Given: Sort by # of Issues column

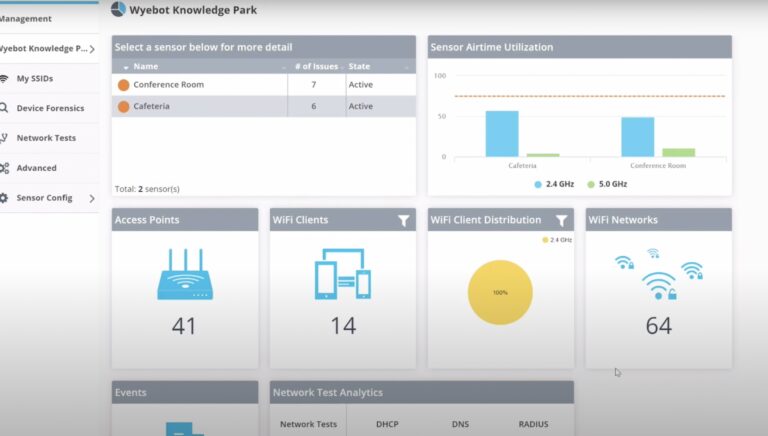Looking at the screenshot, I should 316,66.
